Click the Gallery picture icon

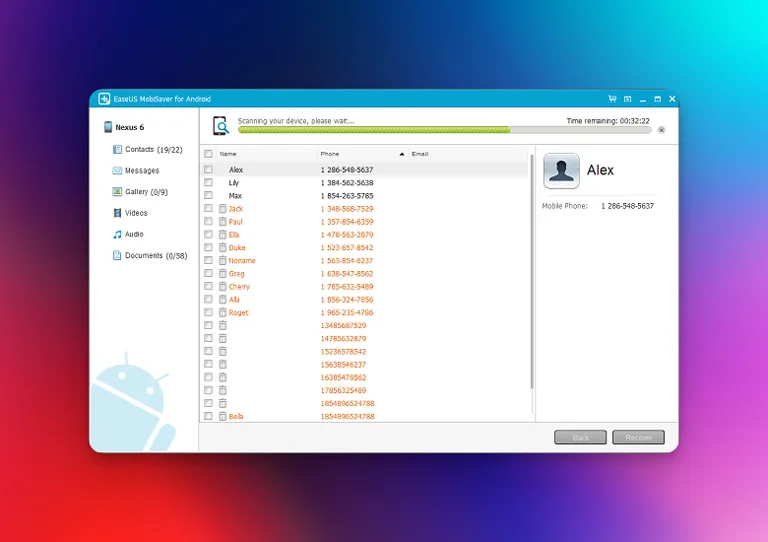click(117, 191)
